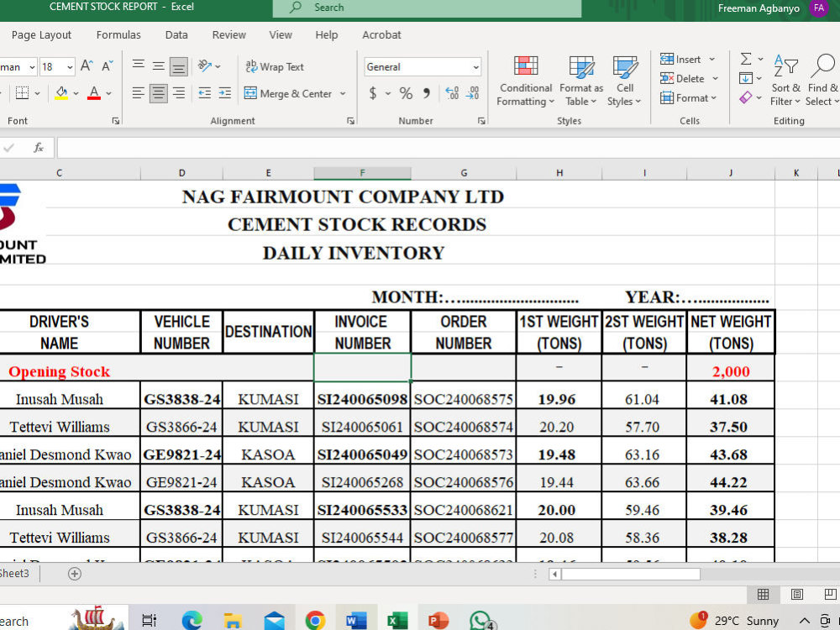840x630 pixels.
Task: Open the Page Layout tab
Action: pyautogui.click(x=41, y=34)
